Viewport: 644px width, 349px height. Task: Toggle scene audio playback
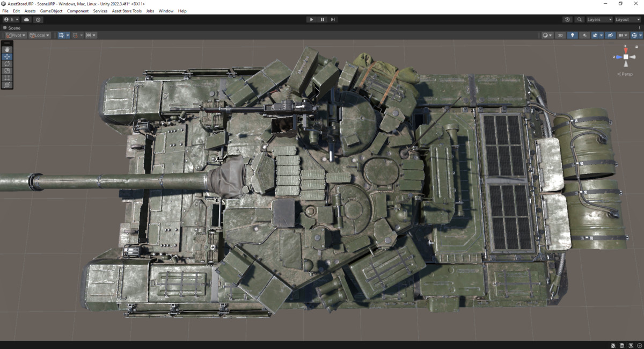(x=585, y=35)
